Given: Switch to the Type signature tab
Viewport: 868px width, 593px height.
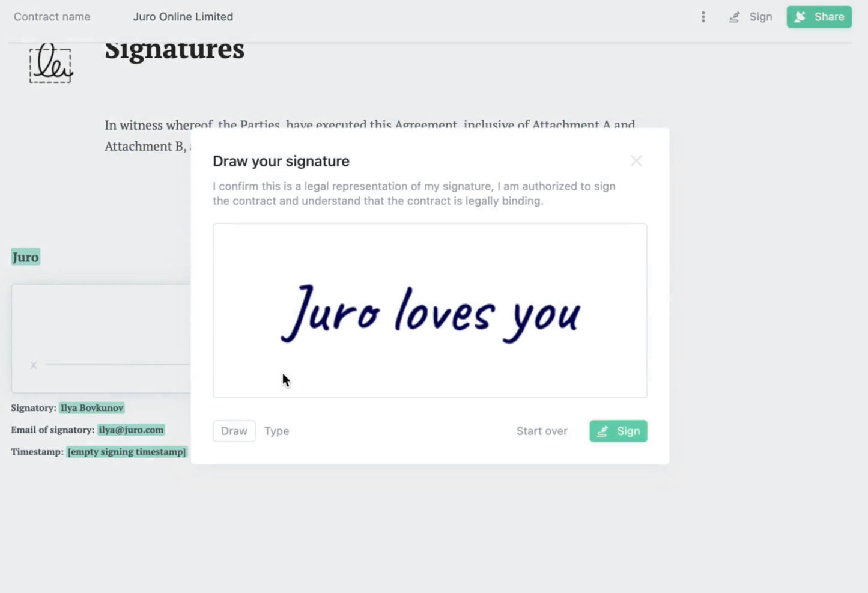Looking at the screenshot, I should [277, 431].
